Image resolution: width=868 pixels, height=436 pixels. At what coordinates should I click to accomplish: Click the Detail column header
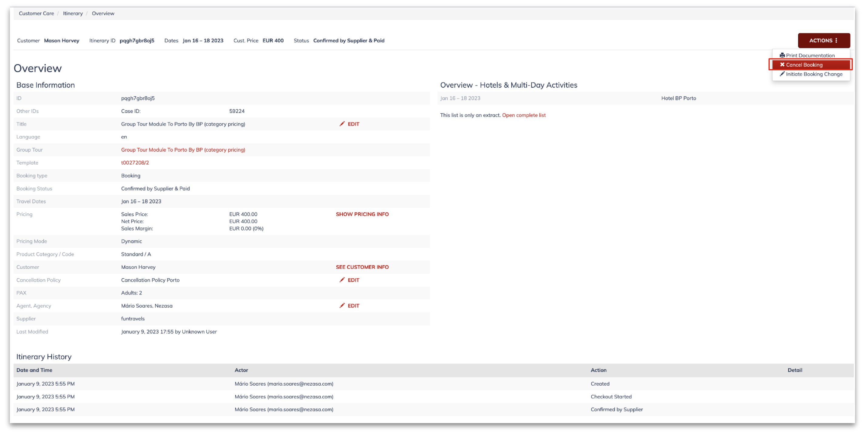pos(795,370)
